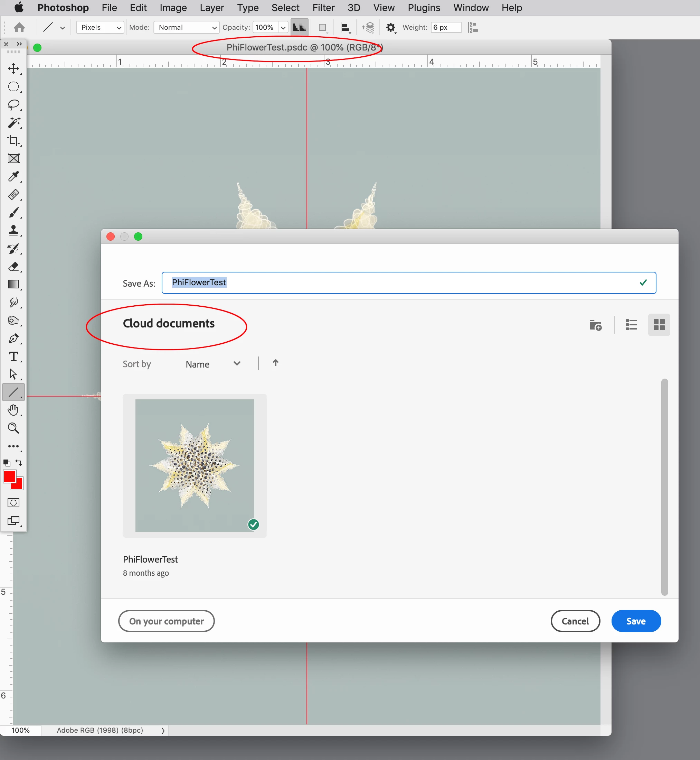Toggle Quick Mask mode
The image size is (700, 760).
pos(13,503)
